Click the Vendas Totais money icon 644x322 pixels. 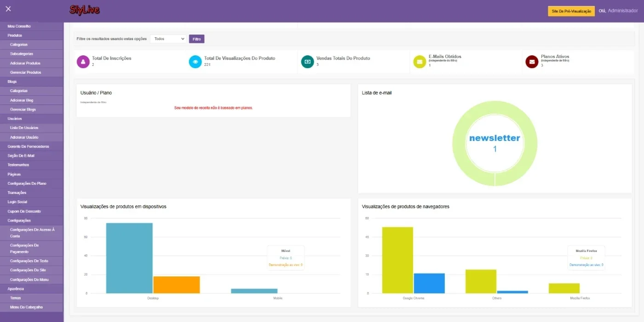pos(308,61)
